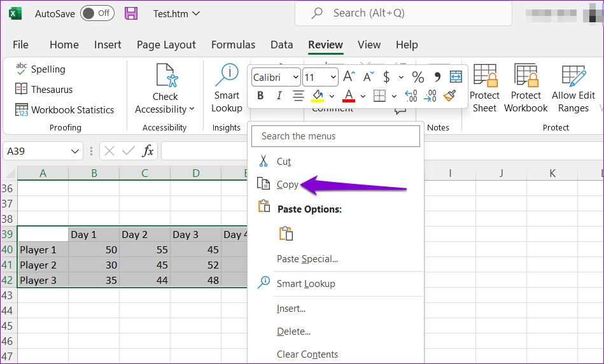The image size is (604, 364).
Task: Apply the yellow fill color
Action: pyautogui.click(x=318, y=95)
